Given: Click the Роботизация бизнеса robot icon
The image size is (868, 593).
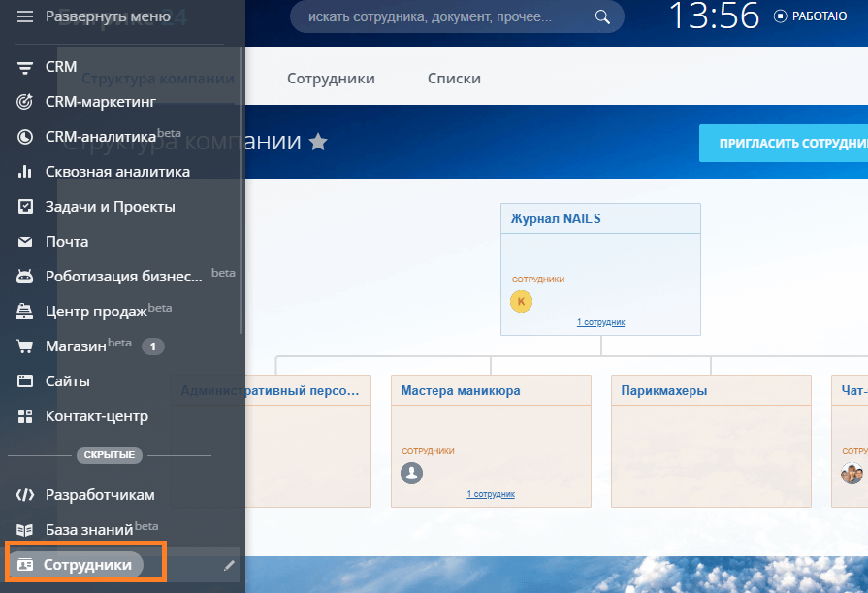Looking at the screenshot, I should (x=25, y=276).
